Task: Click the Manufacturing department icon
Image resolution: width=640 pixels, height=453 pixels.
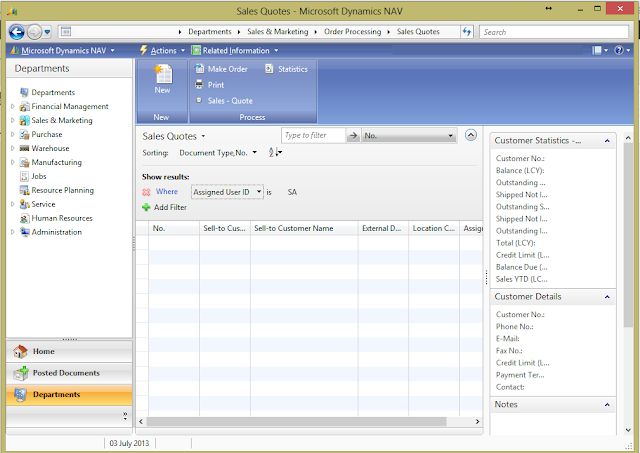Action: (x=24, y=162)
